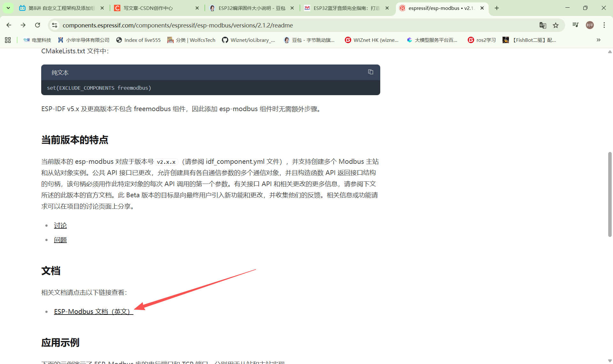613x364 pixels.
Task: Click the site information icon
Action: pos(55,25)
